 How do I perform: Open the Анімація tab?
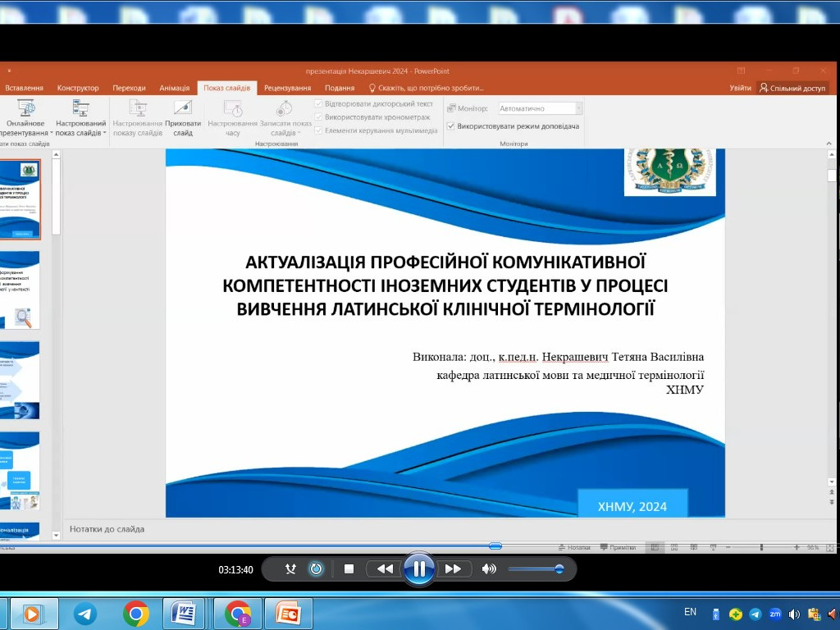tap(175, 88)
